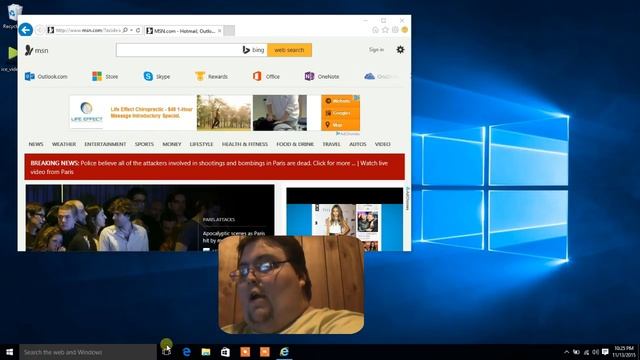
Task: Open File Explorer from the taskbar
Action: (206, 351)
